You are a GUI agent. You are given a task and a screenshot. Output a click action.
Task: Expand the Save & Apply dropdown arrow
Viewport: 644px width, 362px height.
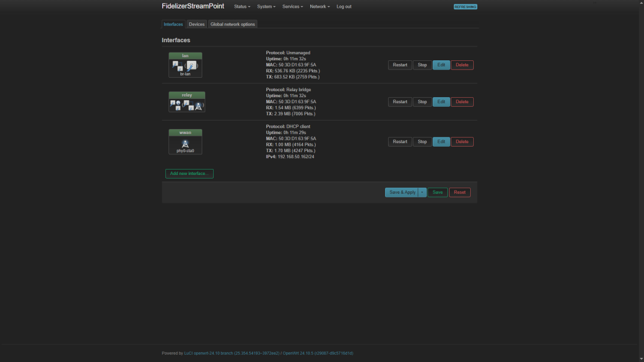coord(422,192)
